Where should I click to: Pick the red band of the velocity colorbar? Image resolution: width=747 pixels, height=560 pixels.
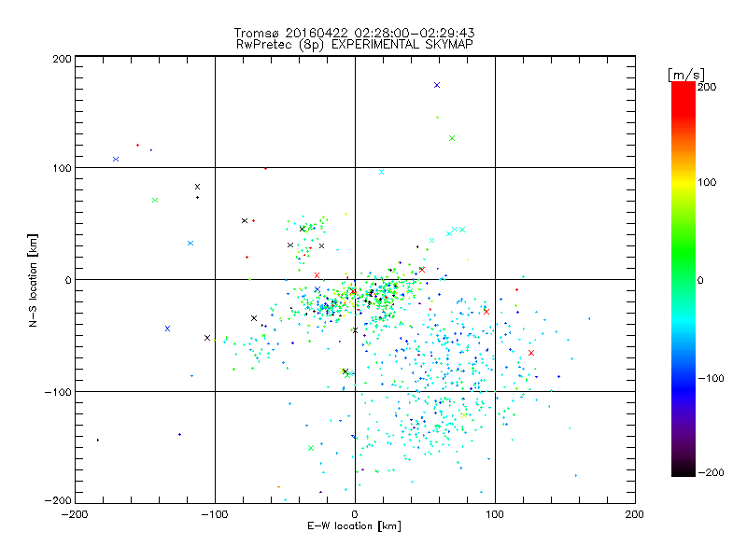pyautogui.click(x=684, y=98)
